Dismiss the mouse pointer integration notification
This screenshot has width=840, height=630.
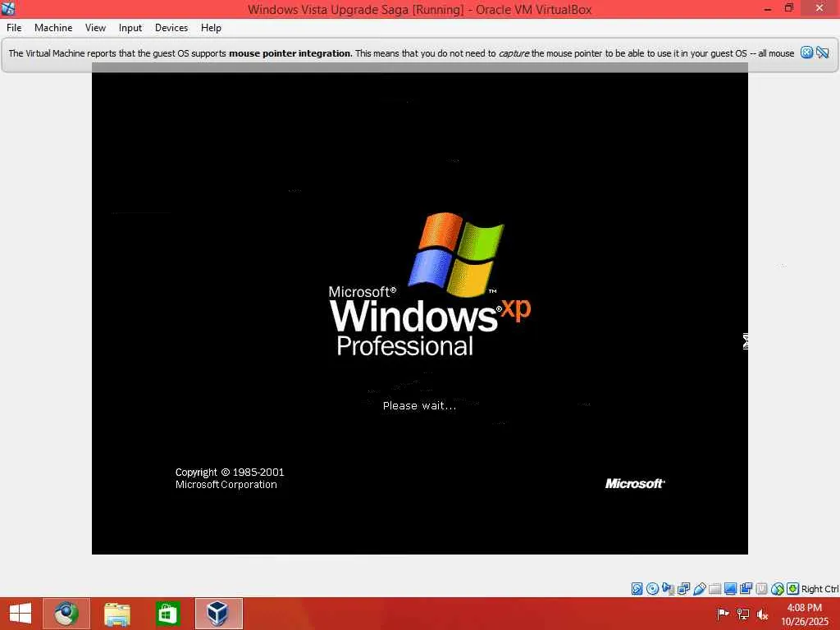(806, 52)
